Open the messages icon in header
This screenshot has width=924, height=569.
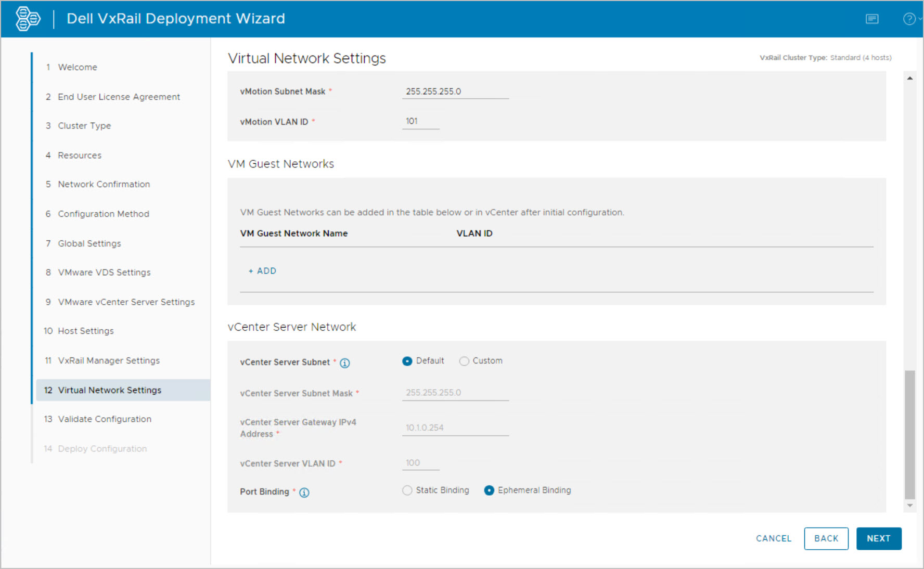point(872,19)
